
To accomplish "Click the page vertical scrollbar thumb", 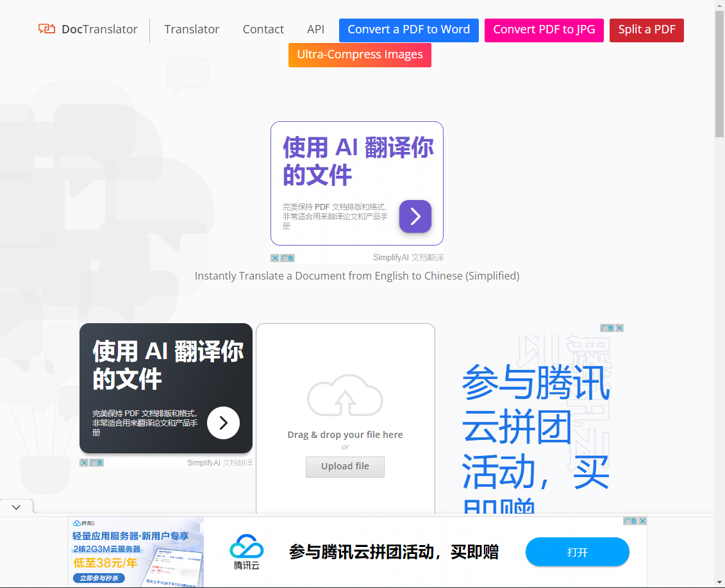I will pos(719,74).
